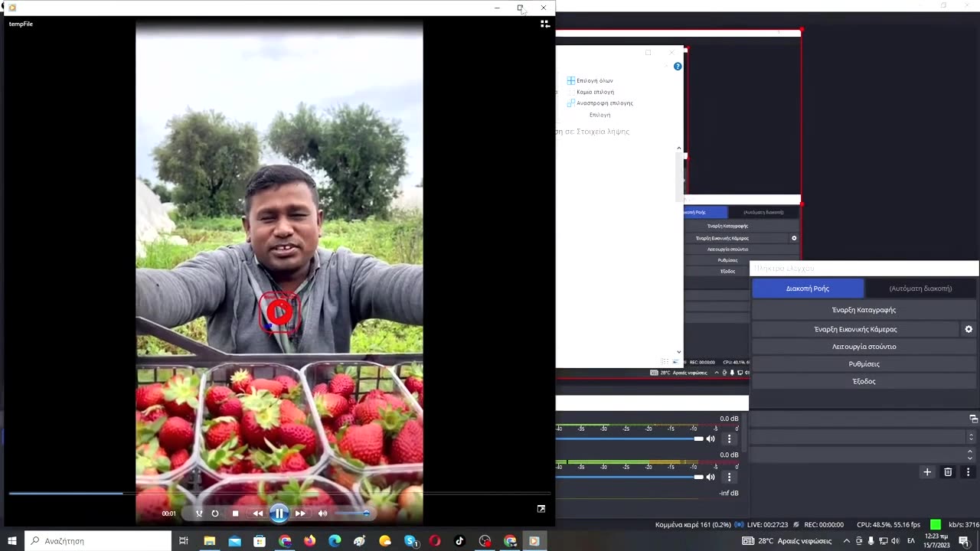Toggle shuffle in the media player

(199, 514)
